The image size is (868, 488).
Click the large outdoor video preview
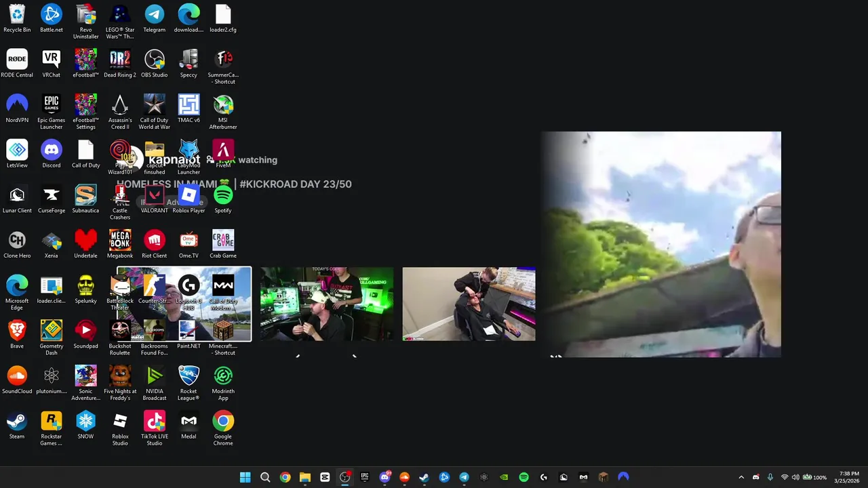point(661,244)
